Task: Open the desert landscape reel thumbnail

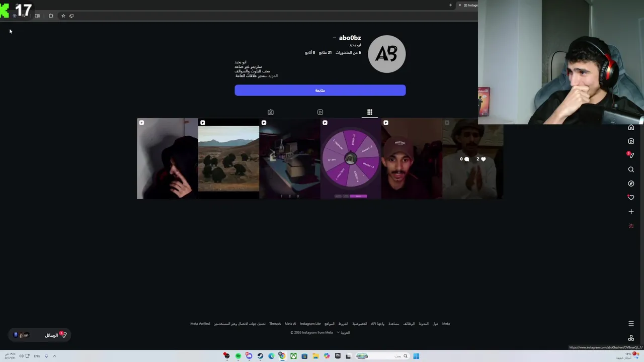Action: point(228,158)
